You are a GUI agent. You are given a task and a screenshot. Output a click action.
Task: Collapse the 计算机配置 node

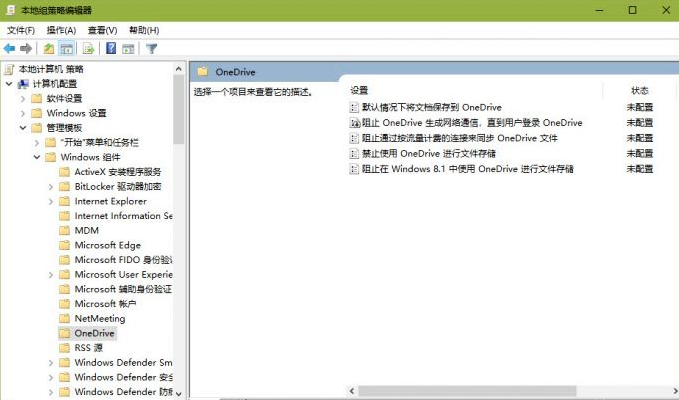point(9,84)
